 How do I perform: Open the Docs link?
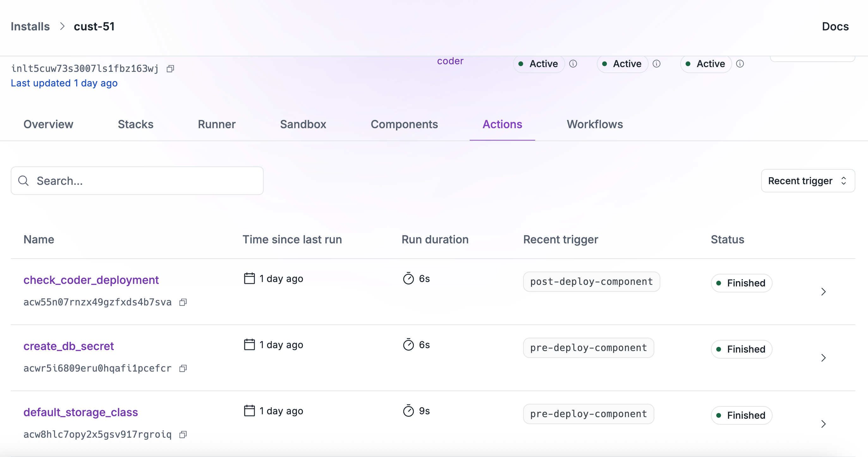tap(835, 26)
